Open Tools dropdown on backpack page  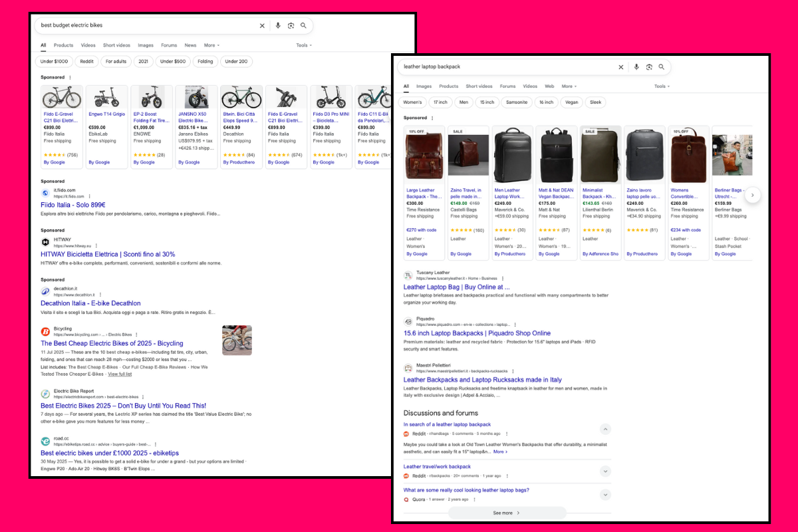[x=662, y=86]
